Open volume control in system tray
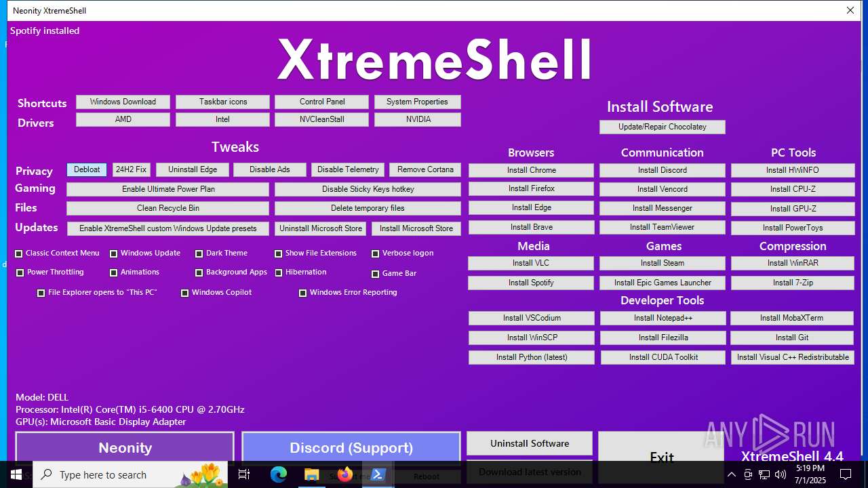 tap(781, 474)
